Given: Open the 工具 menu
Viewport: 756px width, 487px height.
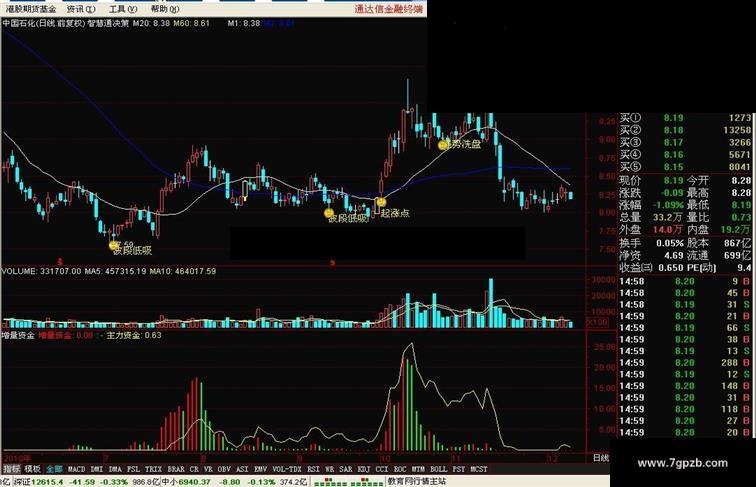Looking at the screenshot, I should [x=123, y=9].
